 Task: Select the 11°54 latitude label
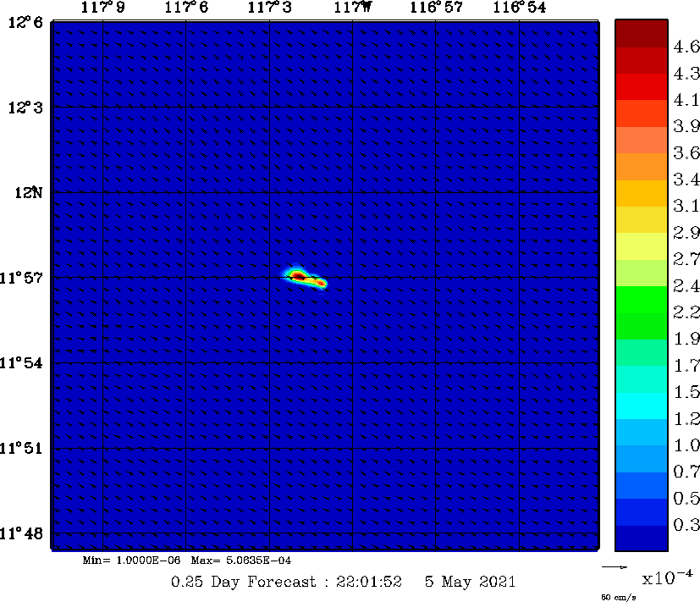pyautogui.click(x=21, y=362)
